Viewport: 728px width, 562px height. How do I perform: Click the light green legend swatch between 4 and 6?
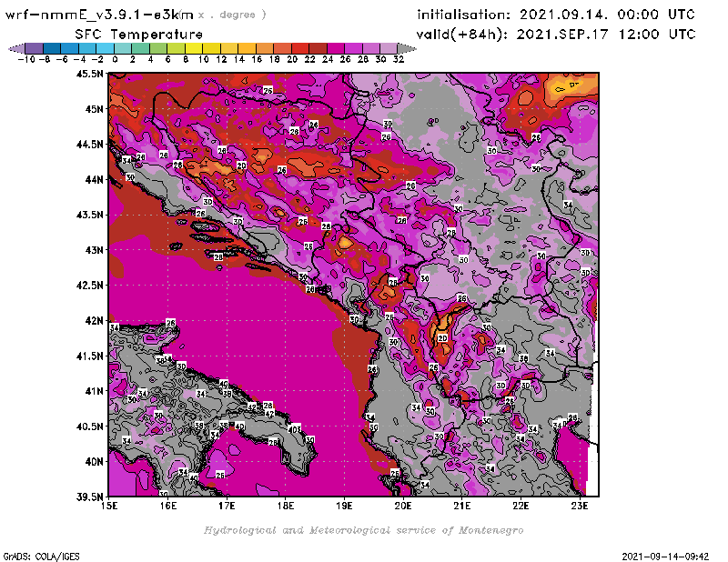point(158,48)
